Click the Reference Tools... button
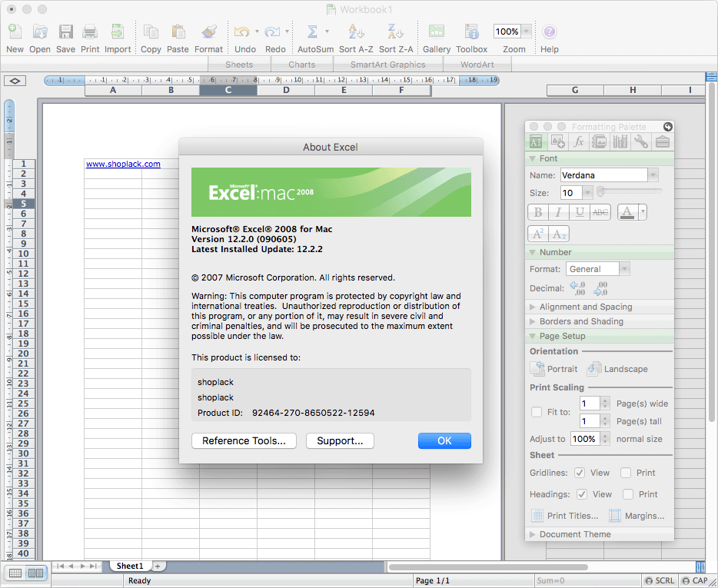718x588 pixels. 244,441
